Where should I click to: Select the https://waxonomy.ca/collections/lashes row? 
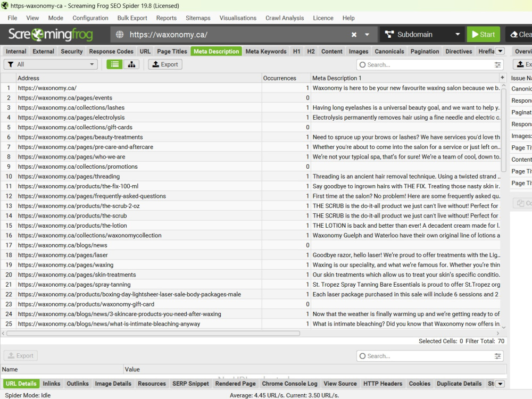251,107
